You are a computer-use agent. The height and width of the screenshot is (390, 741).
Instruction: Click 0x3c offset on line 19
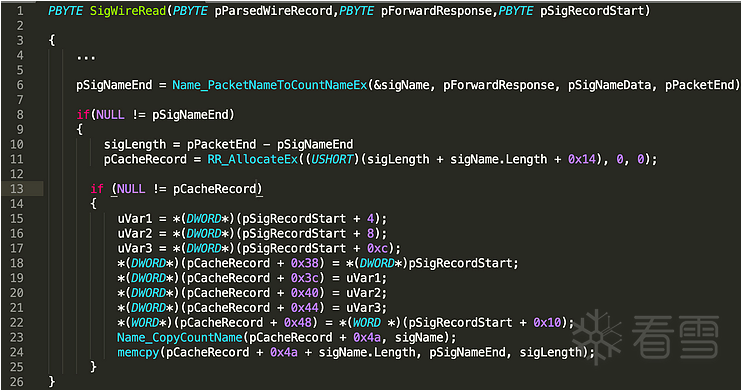(x=304, y=278)
